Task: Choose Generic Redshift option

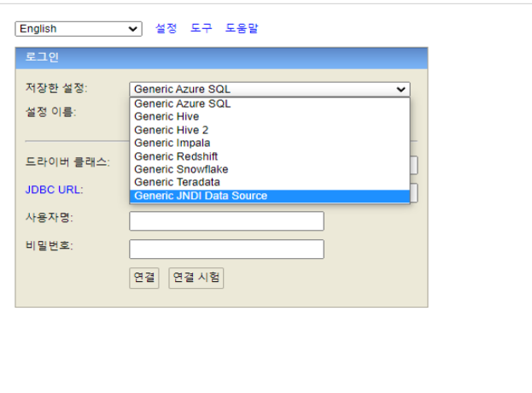Action: 270,156
